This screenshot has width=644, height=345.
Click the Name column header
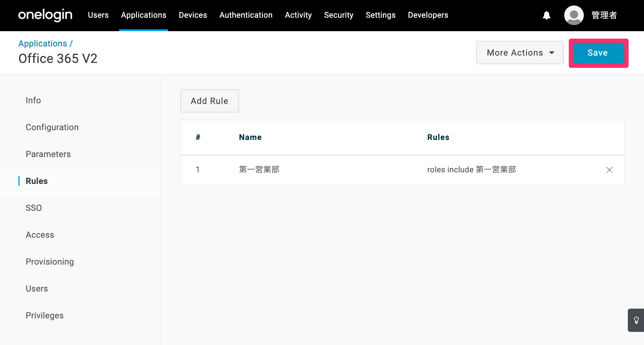(250, 137)
